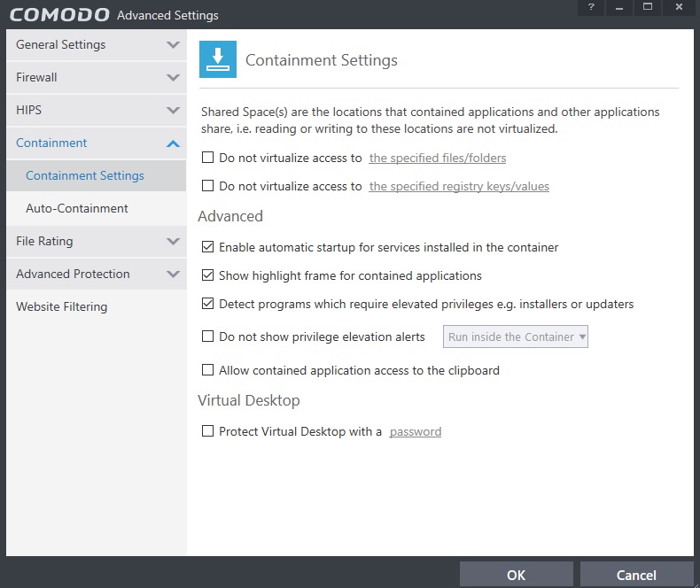
Task: Go to Website Filtering section
Action: [61, 307]
